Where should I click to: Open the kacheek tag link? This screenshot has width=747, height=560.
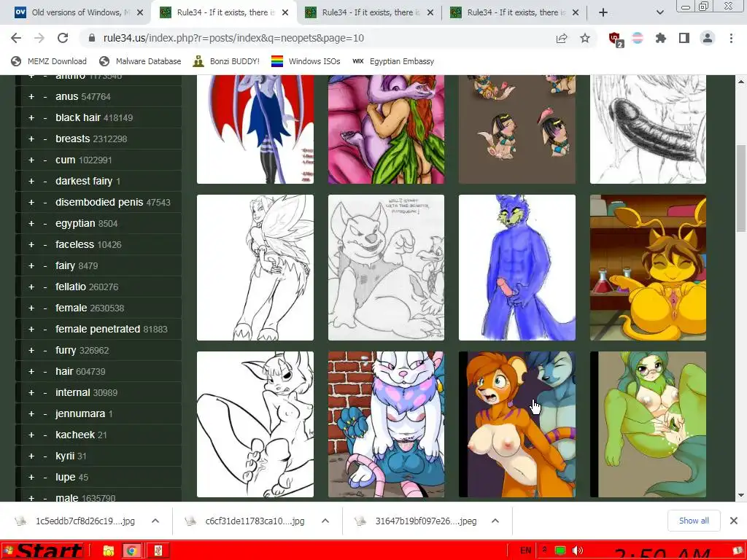[x=75, y=435]
